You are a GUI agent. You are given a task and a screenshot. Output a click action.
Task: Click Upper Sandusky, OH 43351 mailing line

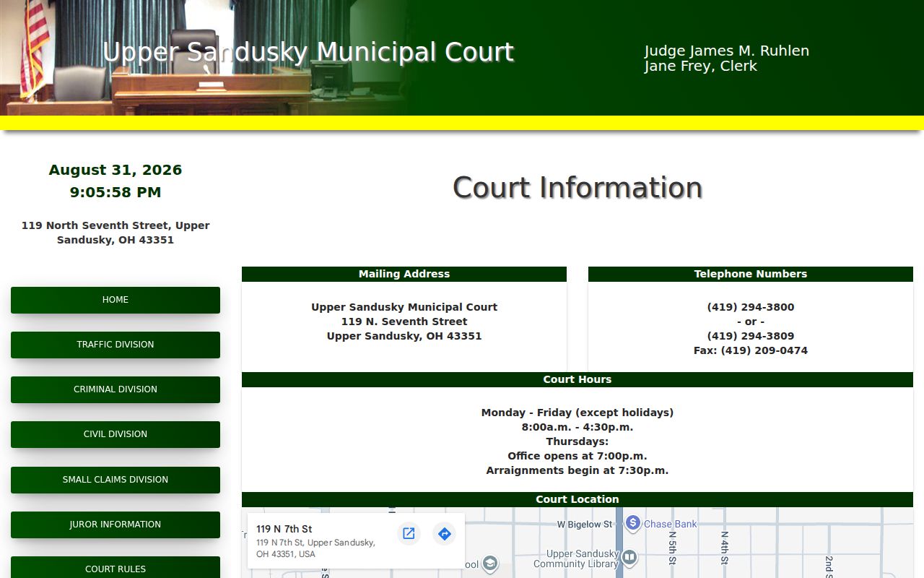coord(404,336)
